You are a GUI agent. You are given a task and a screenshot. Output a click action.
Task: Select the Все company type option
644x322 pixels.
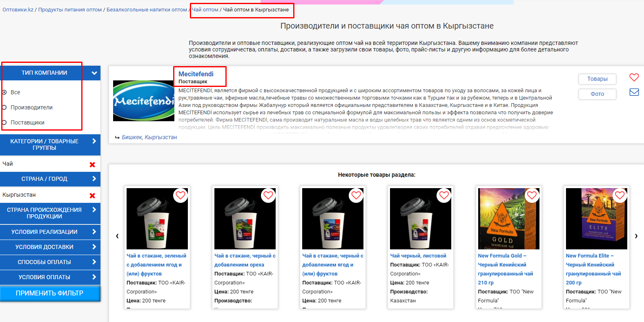4,92
